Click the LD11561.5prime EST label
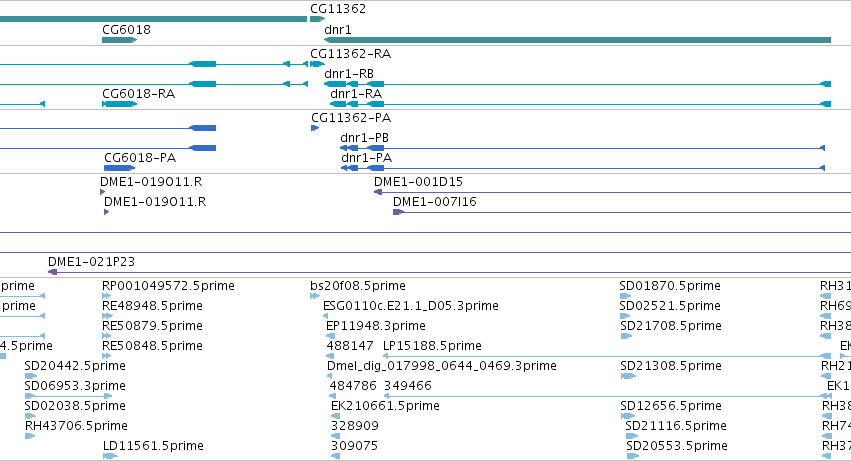The height and width of the screenshot is (461, 851). tap(153, 446)
